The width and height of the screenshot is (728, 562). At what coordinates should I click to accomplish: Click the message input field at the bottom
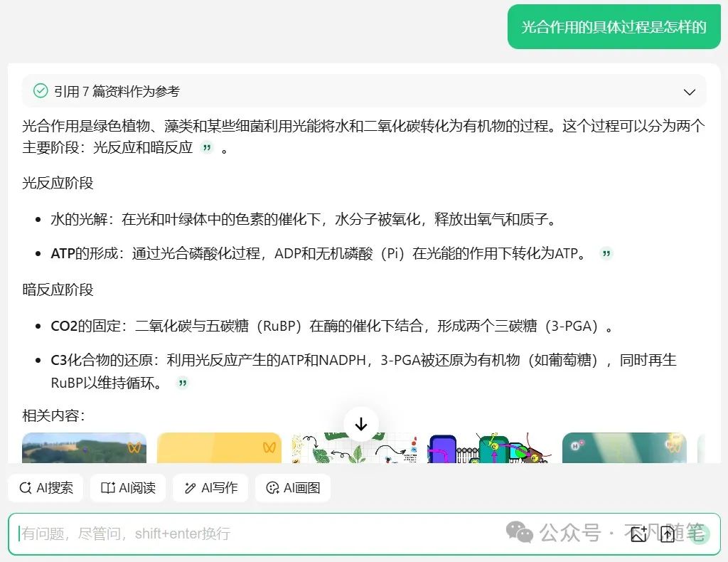(284, 534)
